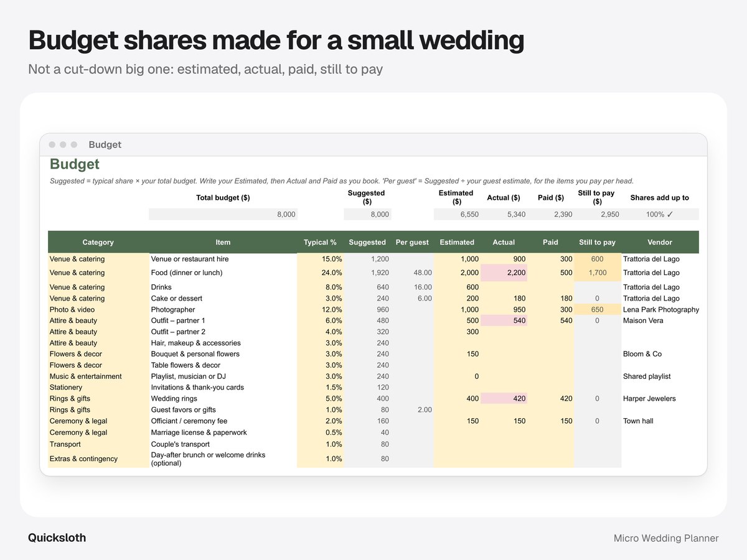This screenshot has height=560, width=747.
Task: Click the 'Town hall' vendor cell
Action: point(660,421)
